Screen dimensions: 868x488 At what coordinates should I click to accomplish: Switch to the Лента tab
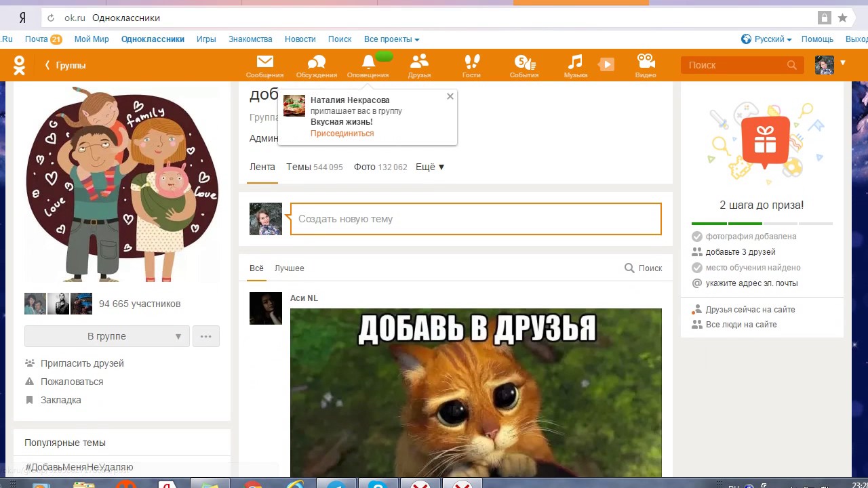[x=262, y=167]
